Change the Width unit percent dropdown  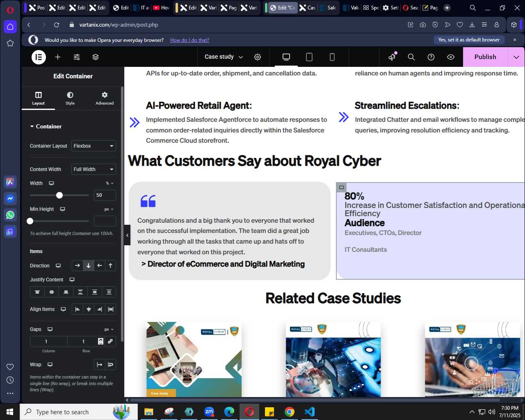[110, 183]
